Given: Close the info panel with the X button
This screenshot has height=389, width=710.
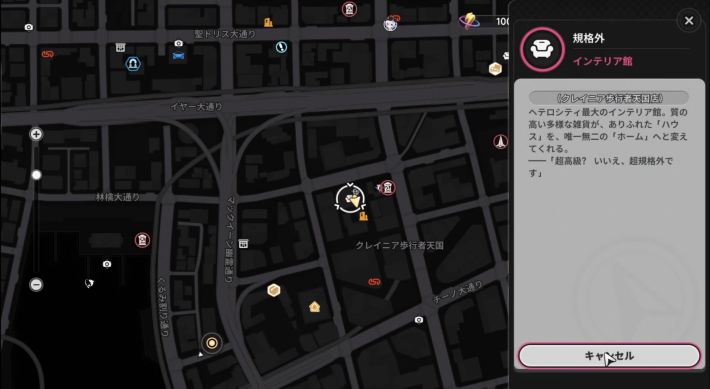Looking at the screenshot, I should tap(689, 20).
